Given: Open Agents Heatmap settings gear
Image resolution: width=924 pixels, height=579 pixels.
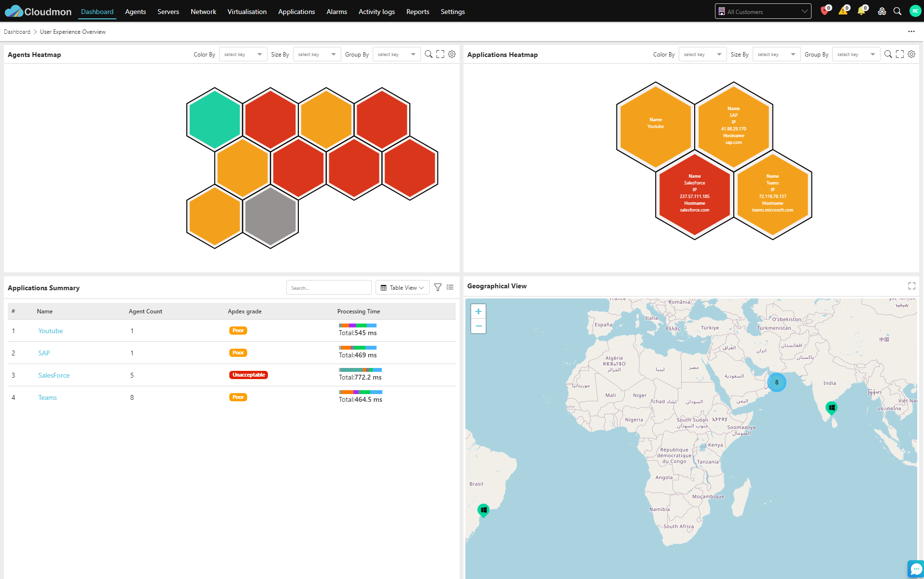Looking at the screenshot, I should pos(452,54).
